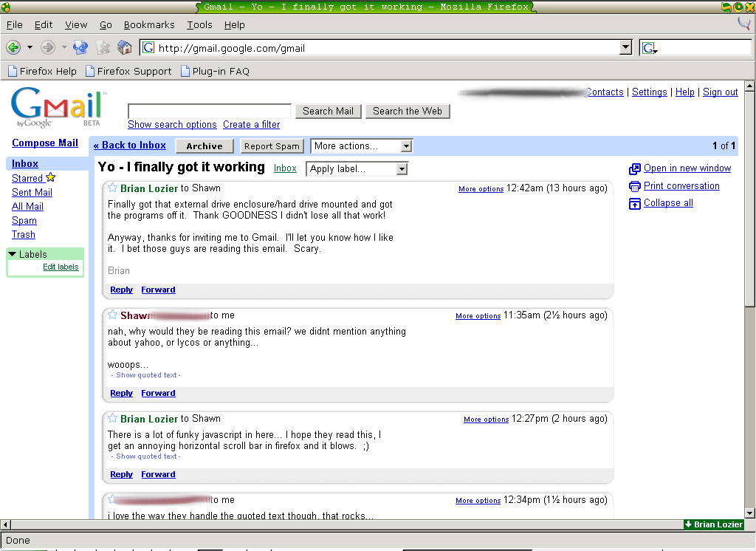756x551 pixels.
Task: Click the printer icon beside Print conversation
Action: [634, 186]
